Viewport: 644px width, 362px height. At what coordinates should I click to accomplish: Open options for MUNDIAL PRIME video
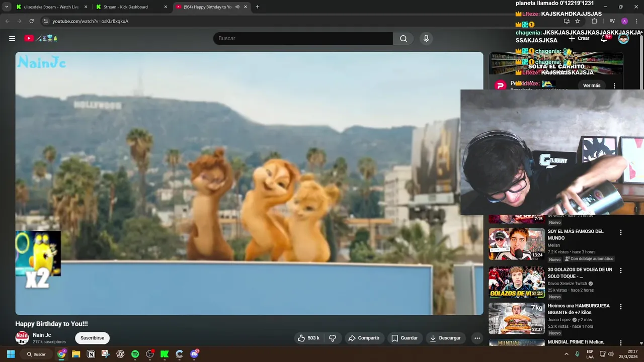coord(620,343)
